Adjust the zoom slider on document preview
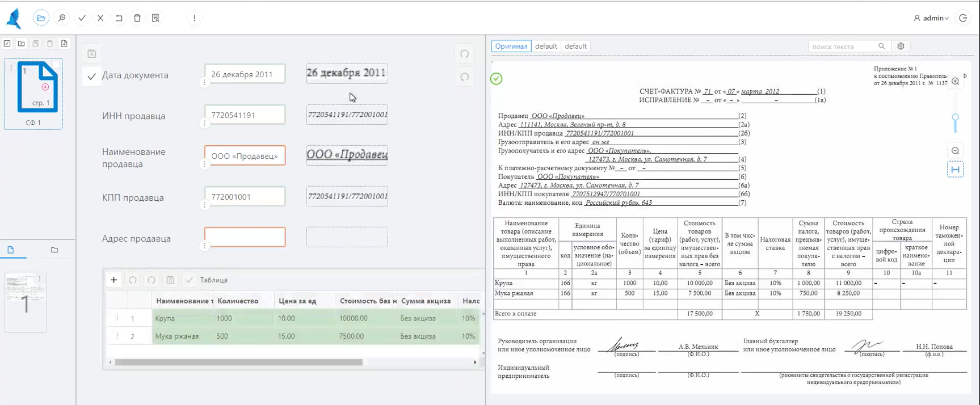This screenshot has height=405, width=980. pyautogui.click(x=956, y=118)
